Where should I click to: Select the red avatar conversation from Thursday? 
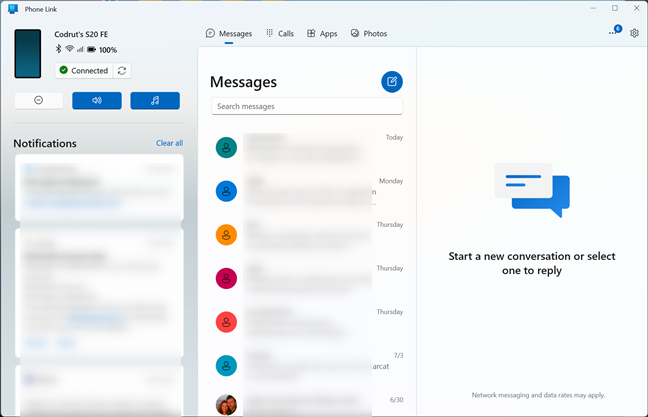[x=309, y=322]
